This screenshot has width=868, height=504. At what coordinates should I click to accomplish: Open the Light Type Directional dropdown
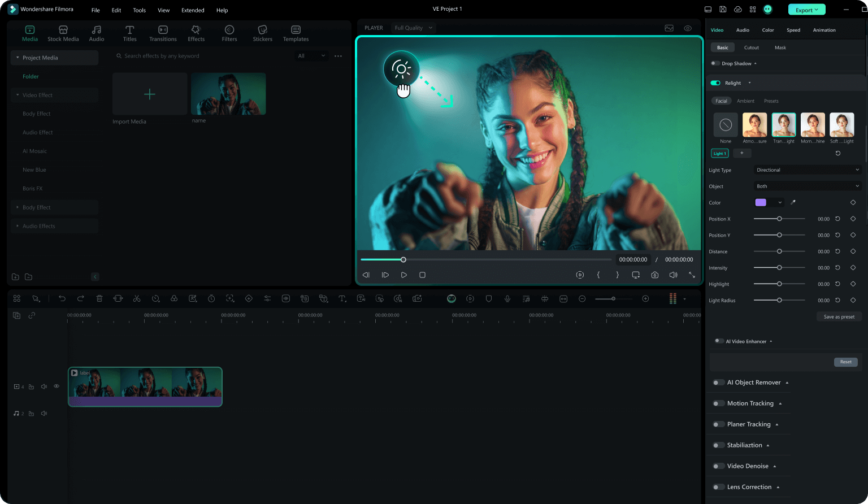click(808, 170)
